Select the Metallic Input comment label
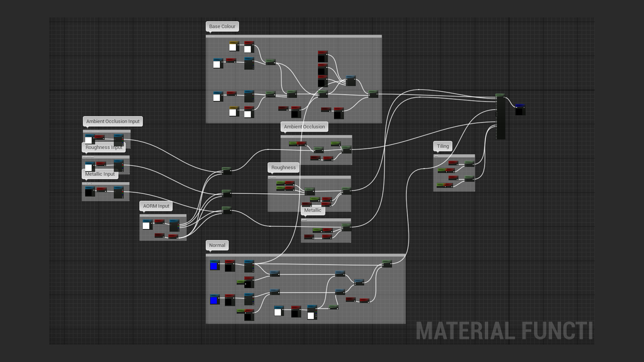This screenshot has width=644, height=362. 100,174
